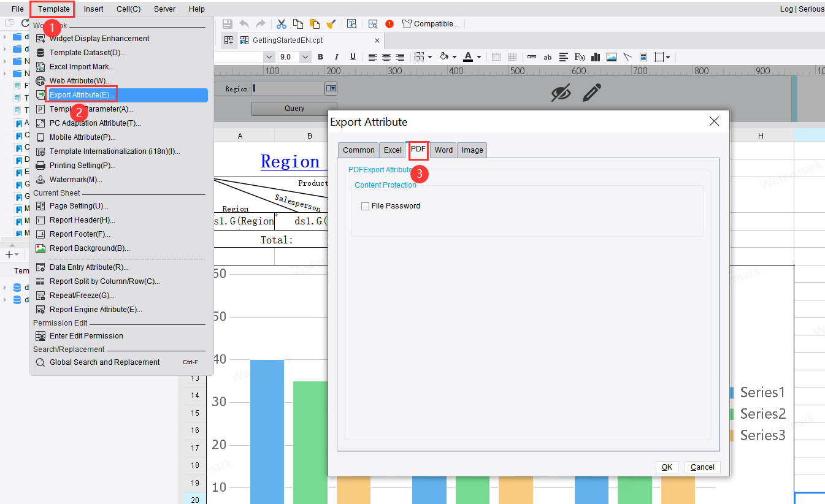
Task: Toggle Bold formatting
Action: click(320, 57)
